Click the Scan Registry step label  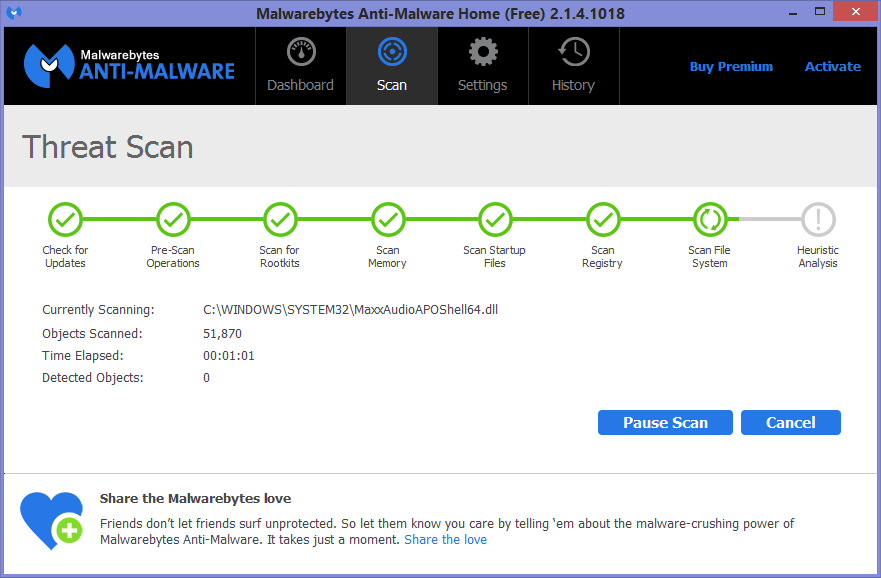(x=602, y=257)
